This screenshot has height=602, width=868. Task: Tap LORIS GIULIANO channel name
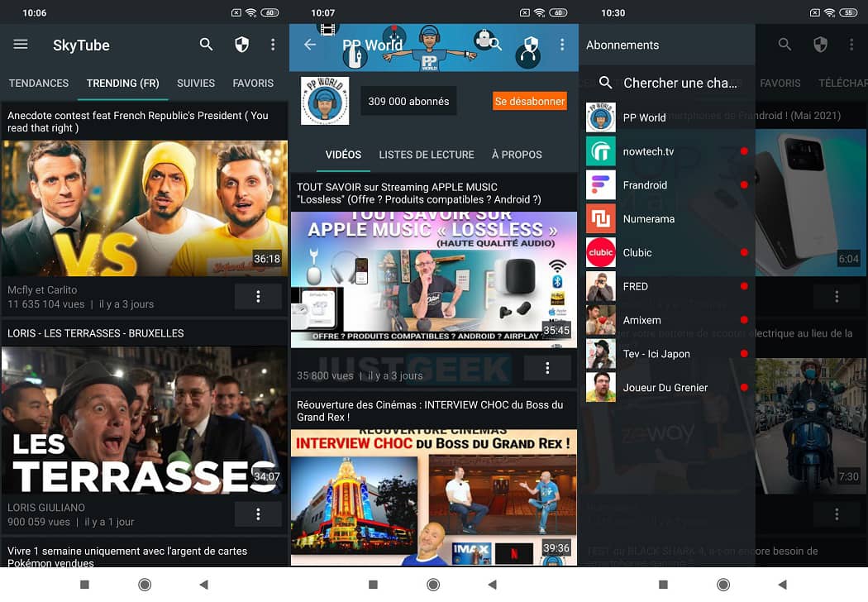(x=46, y=507)
